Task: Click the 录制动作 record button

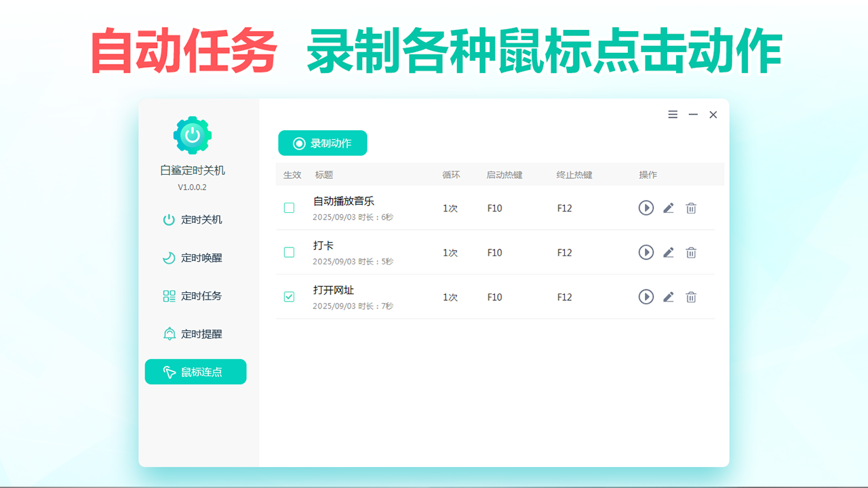Action: coord(322,143)
